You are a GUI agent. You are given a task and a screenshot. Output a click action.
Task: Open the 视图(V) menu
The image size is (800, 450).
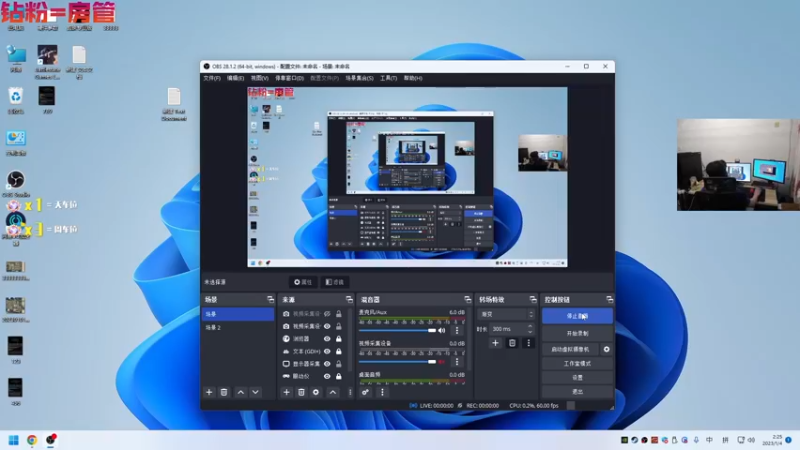(x=259, y=78)
